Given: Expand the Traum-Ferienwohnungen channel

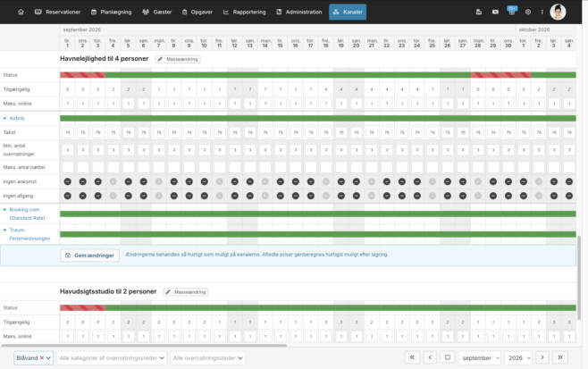Looking at the screenshot, I should tap(4, 230).
